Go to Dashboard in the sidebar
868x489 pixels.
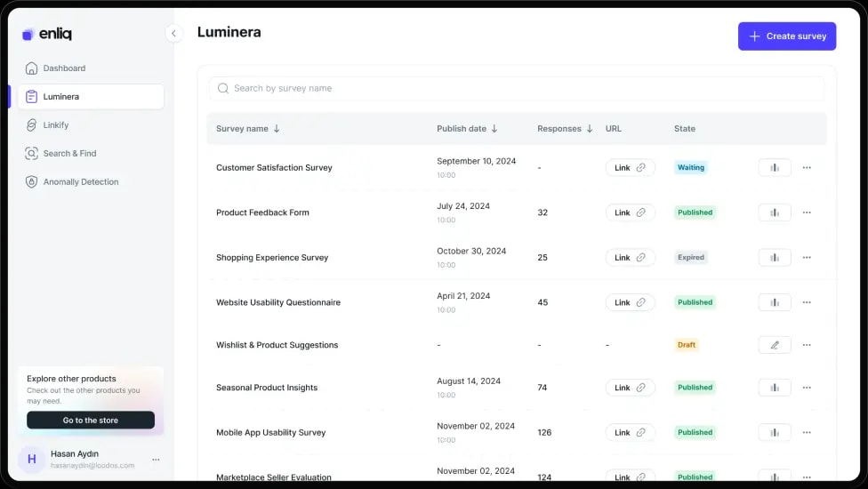[x=64, y=68]
